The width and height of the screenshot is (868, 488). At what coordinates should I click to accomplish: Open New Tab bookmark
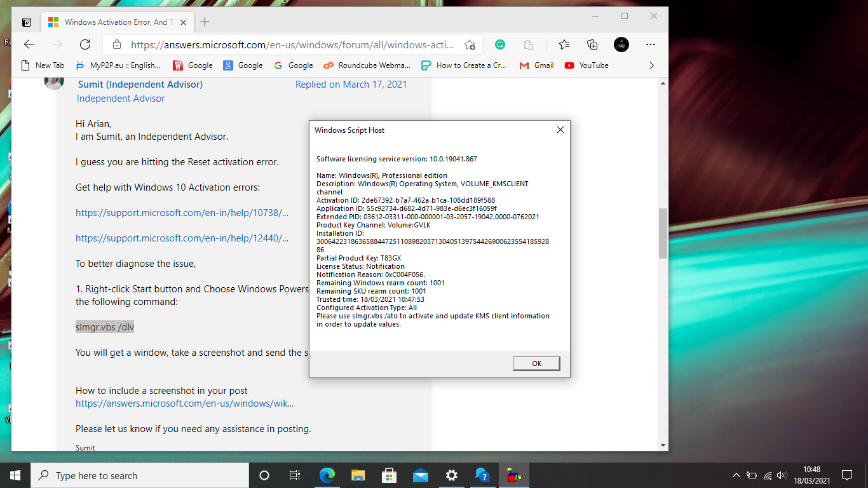[43, 65]
